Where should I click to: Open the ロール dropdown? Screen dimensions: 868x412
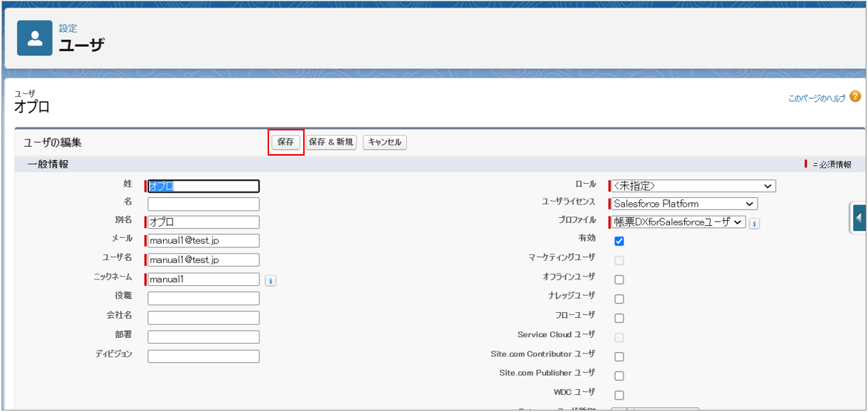click(692, 186)
